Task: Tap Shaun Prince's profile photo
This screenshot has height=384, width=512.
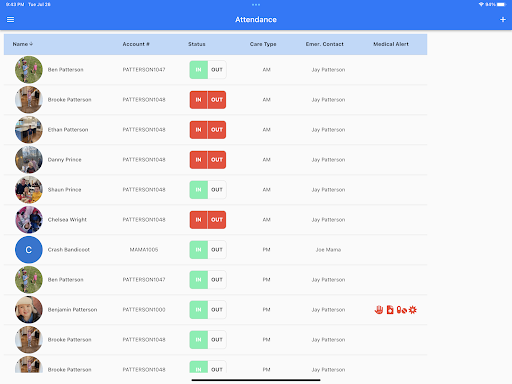Action: pos(29,190)
